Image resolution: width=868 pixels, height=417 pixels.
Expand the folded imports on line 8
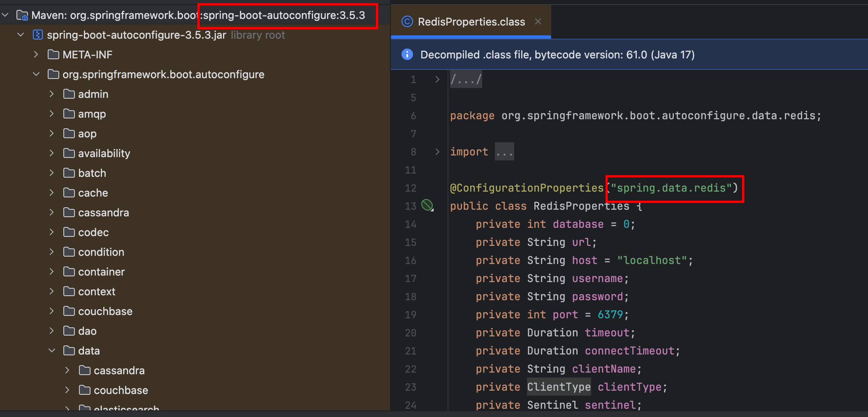coord(437,152)
